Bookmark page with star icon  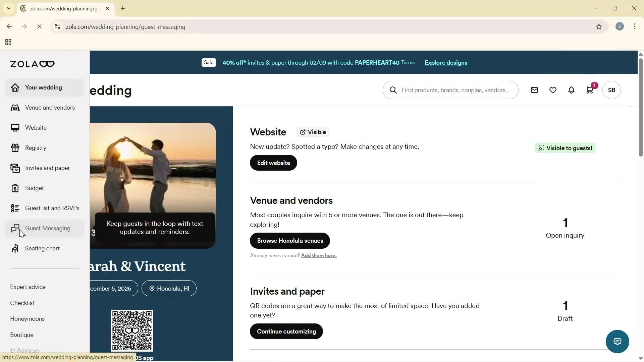599,27
